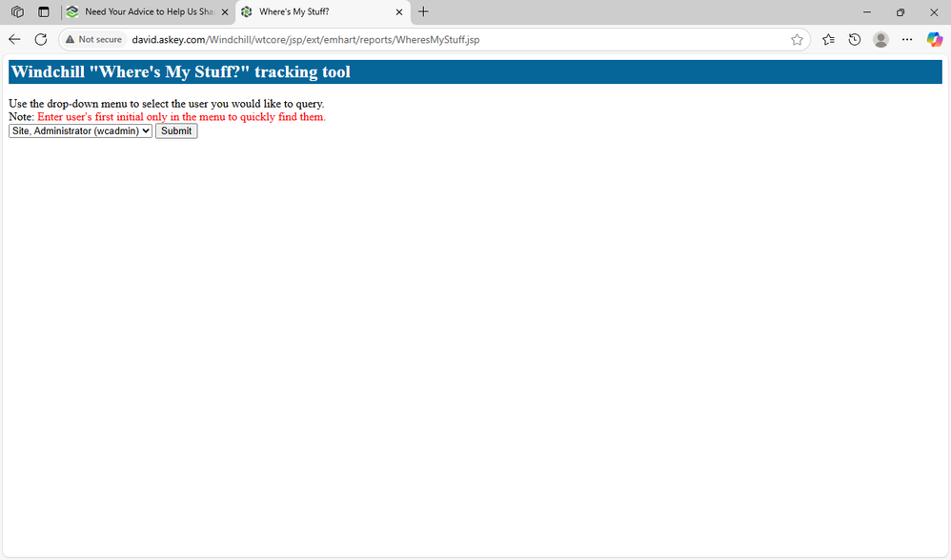The width and height of the screenshot is (951, 560).
Task: Add this page to favorites star
Action: pyautogui.click(x=797, y=39)
